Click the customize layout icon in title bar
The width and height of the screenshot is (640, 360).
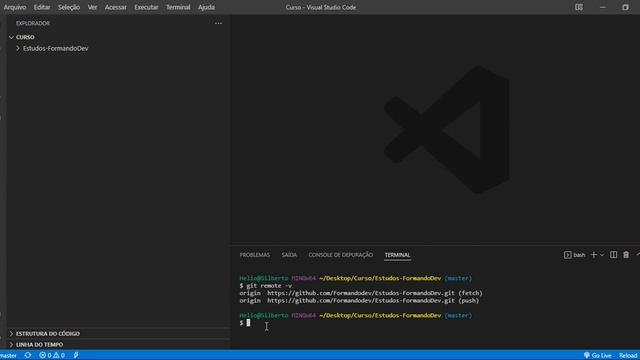coord(579,7)
